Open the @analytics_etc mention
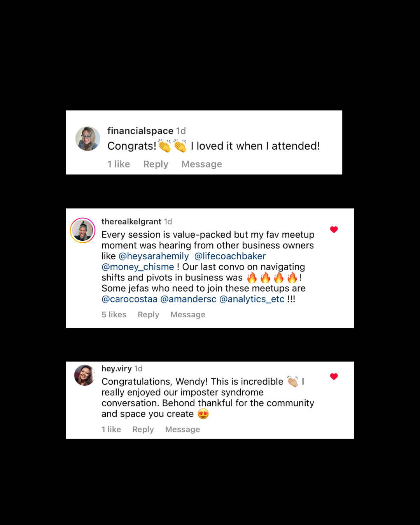Screen dimensions: 420x525 click(x=252, y=299)
